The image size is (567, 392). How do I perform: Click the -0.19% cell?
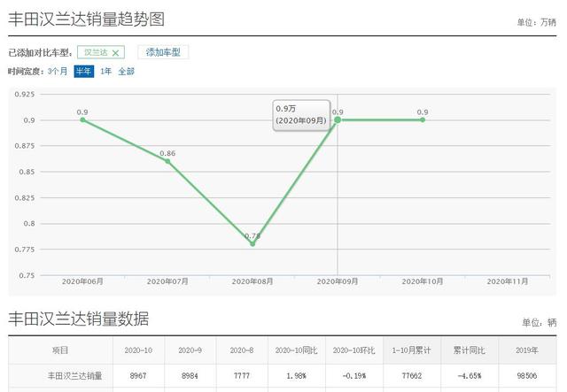click(x=354, y=376)
